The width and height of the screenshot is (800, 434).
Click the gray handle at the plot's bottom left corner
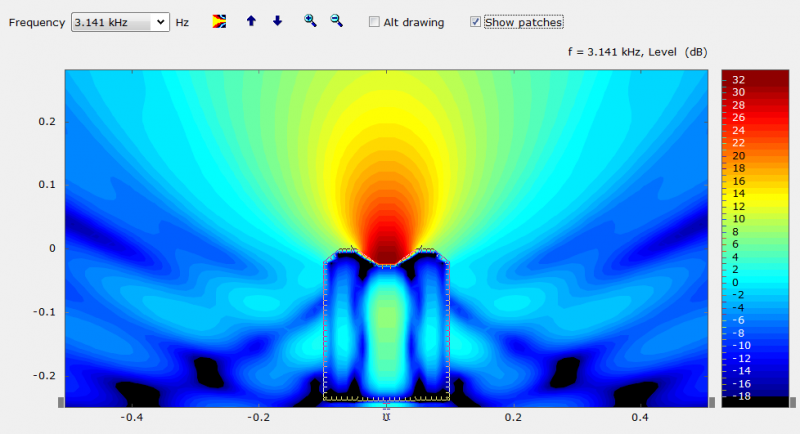click(61, 402)
